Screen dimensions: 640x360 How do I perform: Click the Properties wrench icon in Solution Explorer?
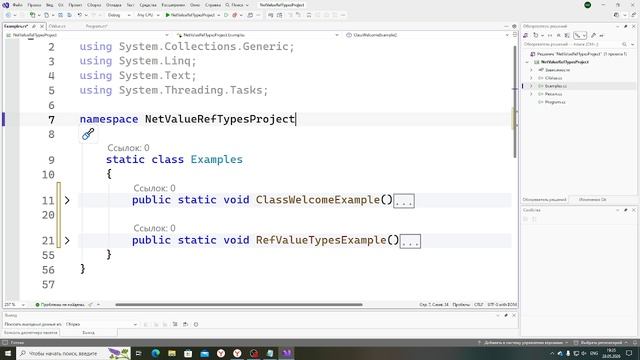coord(593,36)
